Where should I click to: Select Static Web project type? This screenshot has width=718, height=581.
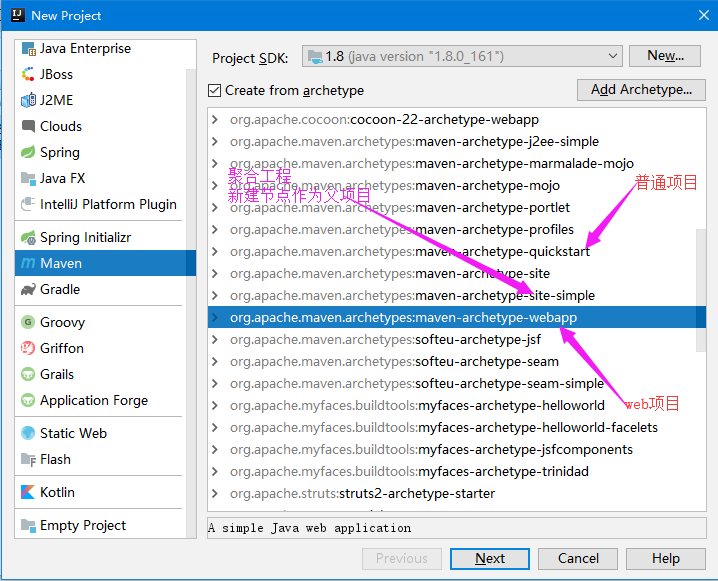tap(101, 433)
